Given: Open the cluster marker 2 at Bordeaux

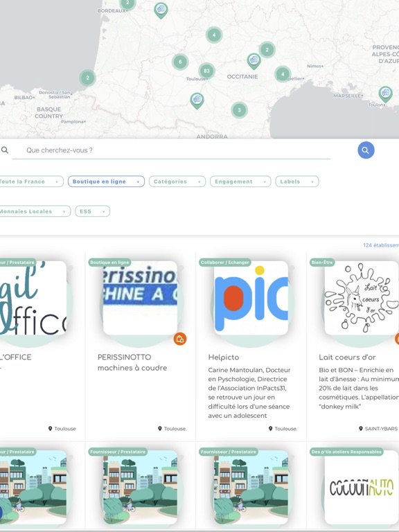Looking at the screenshot, I should 127,4.
